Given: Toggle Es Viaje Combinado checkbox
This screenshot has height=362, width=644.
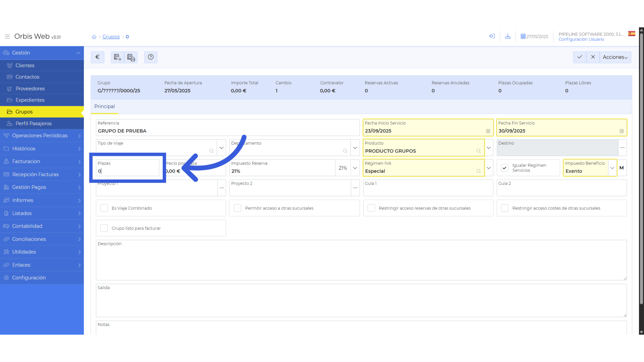Looking at the screenshot, I should [x=104, y=208].
